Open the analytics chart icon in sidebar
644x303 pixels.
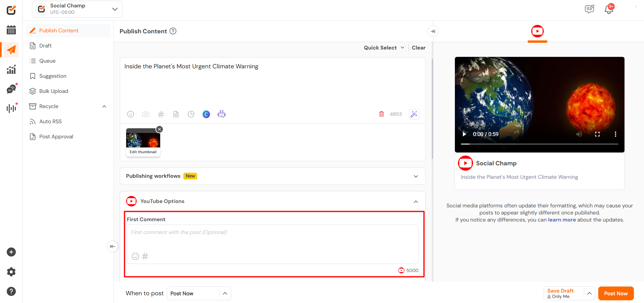click(x=11, y=70)
